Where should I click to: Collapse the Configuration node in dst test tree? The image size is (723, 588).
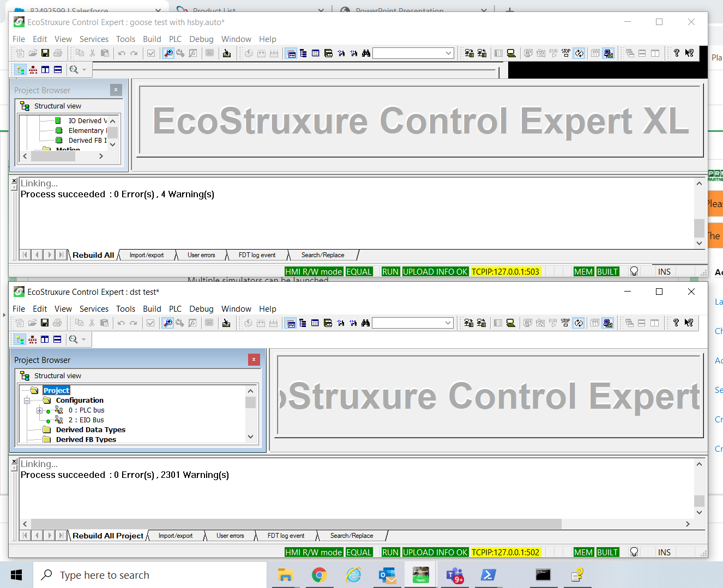26,401
